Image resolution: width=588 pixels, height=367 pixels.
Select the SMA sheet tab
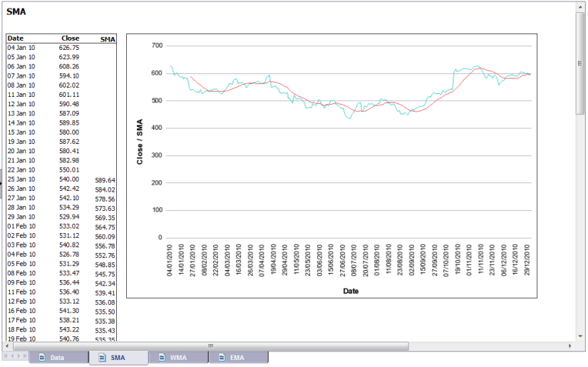click(x=118, y=358)
